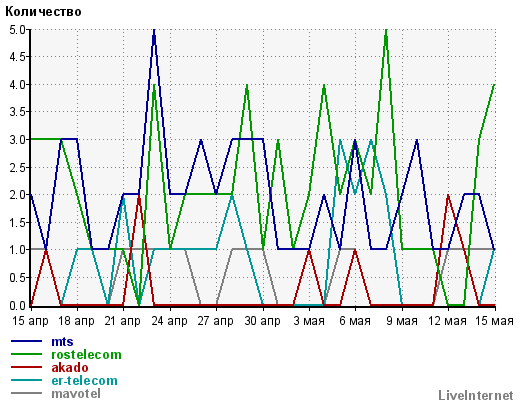Click the er-telecom legend label
The width and height of the screenshot is (520, 405).
[85, 381]
